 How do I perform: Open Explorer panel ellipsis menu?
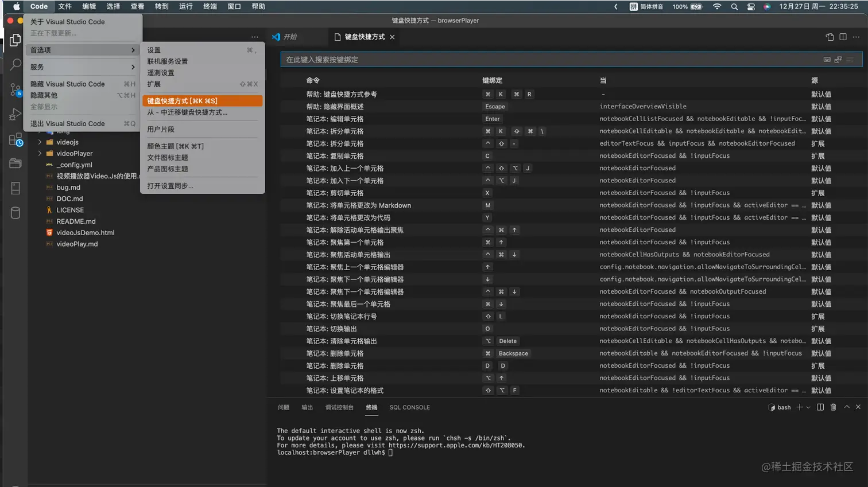point(254,37)
